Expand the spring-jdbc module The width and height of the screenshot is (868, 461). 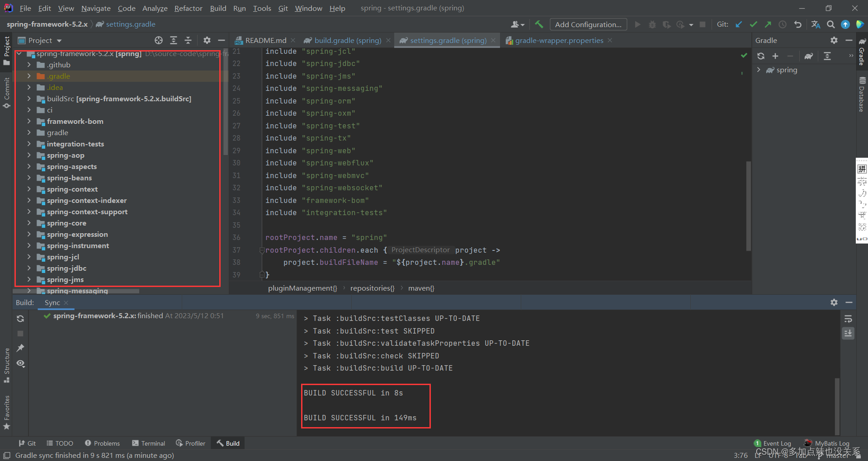[x=28, y=268]
